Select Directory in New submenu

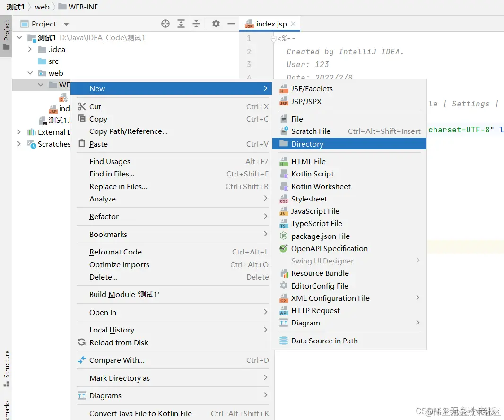[349, 144]
